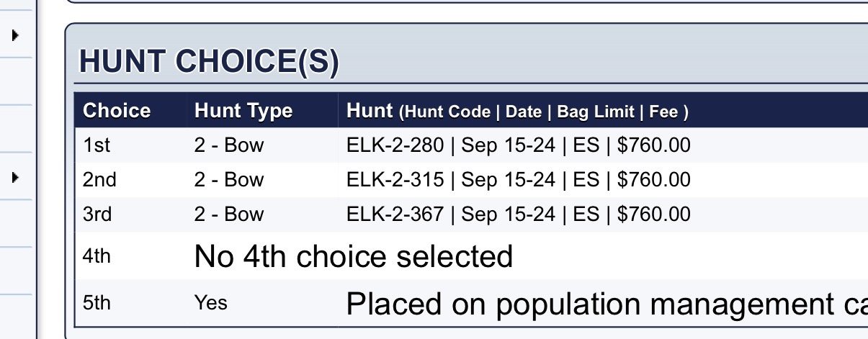The width and height of the screenshot is (868, 339).
Task: Select the 3rd choice cell
Action: click(98, 214)
